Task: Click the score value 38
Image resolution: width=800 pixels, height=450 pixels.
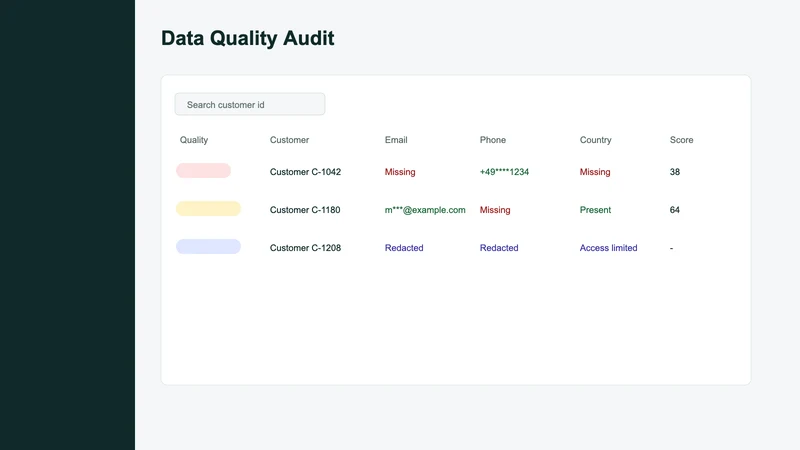Action: [675, 172]
